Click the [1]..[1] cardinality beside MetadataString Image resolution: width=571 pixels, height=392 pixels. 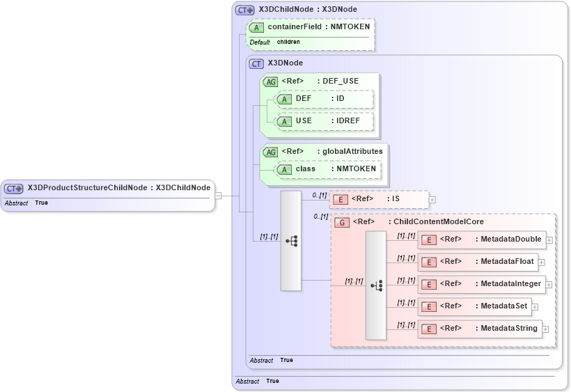(406, 325)
